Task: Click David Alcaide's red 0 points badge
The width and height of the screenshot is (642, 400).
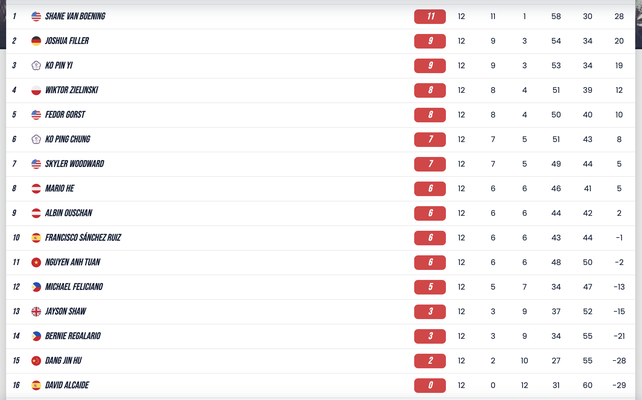Action: click(x=429, y=385)
